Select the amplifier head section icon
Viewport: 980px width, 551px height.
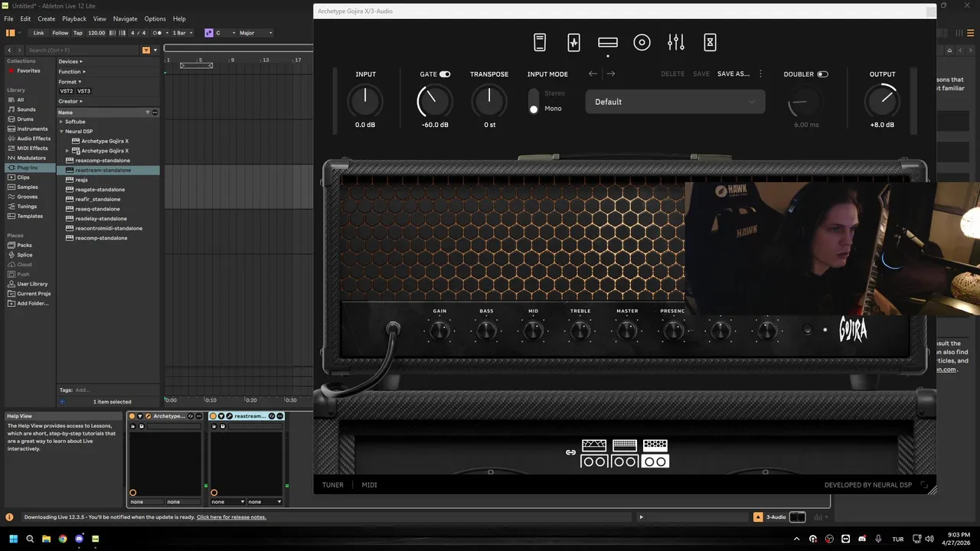(608, 43)
